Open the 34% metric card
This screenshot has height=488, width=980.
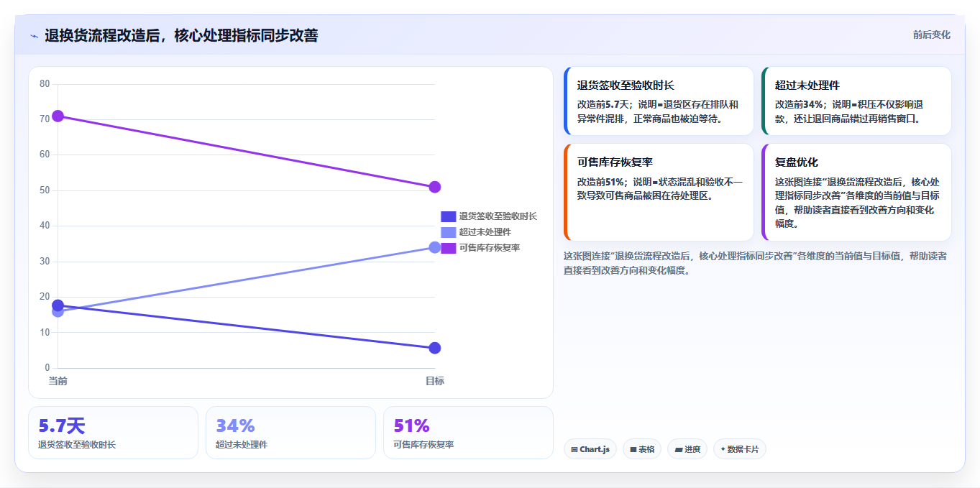[290, 433]
